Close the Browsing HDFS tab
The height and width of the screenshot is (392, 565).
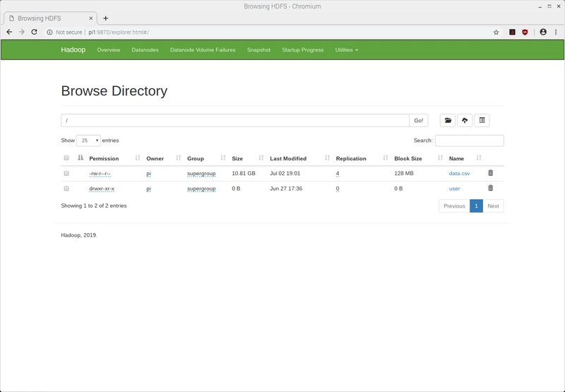pyautogui.click(x=91, y=18)
